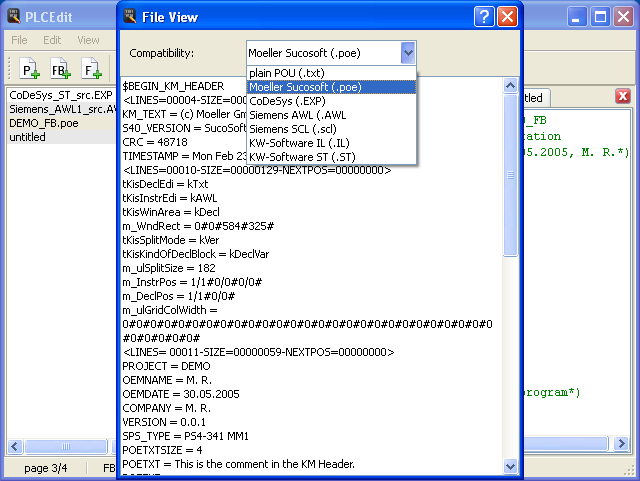
Task: Click POETXT comment line
Action: tap(238, 464)
